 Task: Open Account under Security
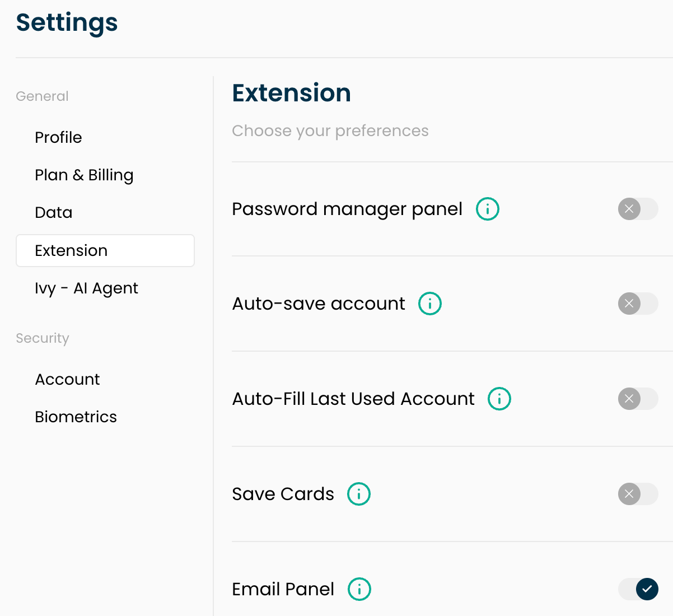[67, 379]
